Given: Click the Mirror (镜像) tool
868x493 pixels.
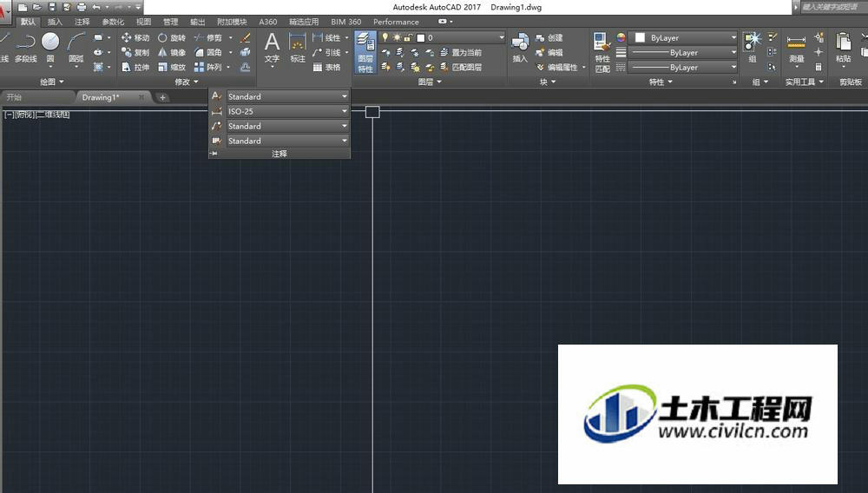Looking at the screenshot, I should pyautogui.click(x=172, y=52).
